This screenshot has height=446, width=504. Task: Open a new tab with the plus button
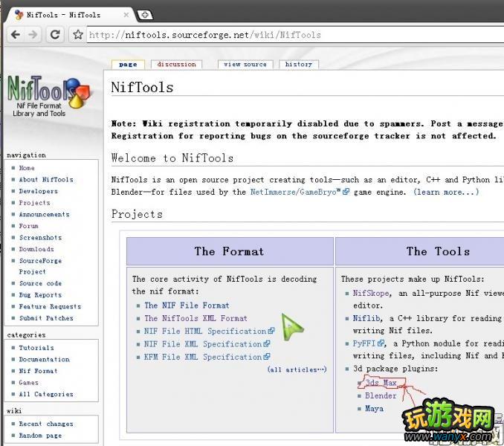tap(145, 14)
